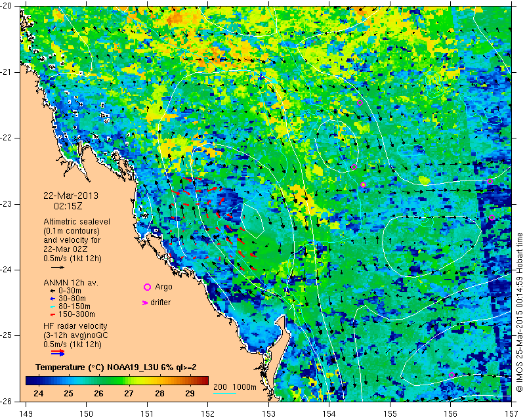Click the '80-150m' depth label
Screen dimensions: 525x420
pos(74,306)
